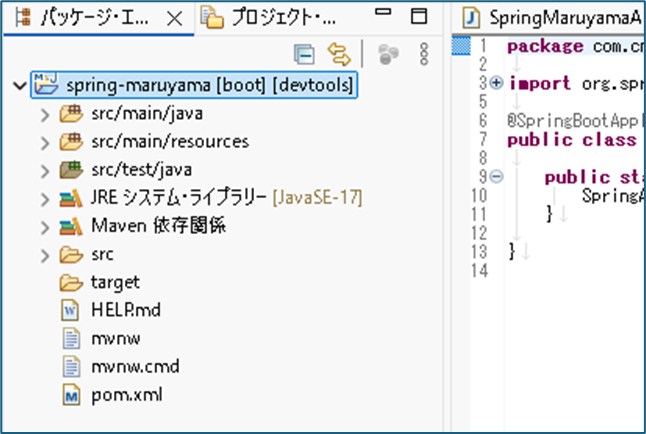Maximize the Package Explorer panel

(x=420, y=17)
